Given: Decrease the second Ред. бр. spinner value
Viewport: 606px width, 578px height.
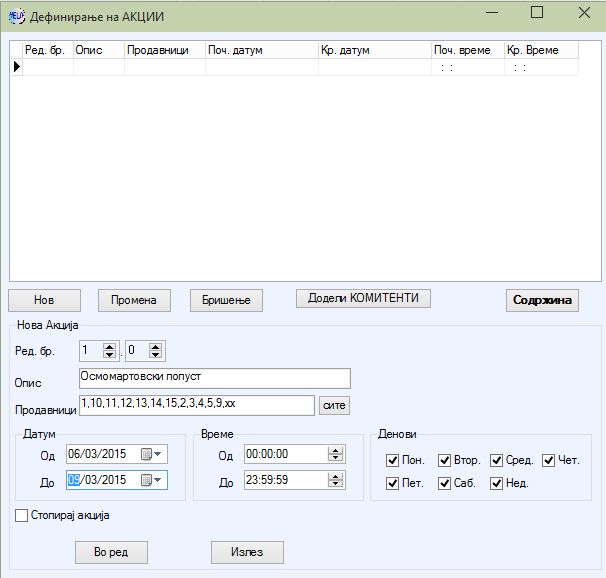Looking at the screenshot, I should (156, 355).
